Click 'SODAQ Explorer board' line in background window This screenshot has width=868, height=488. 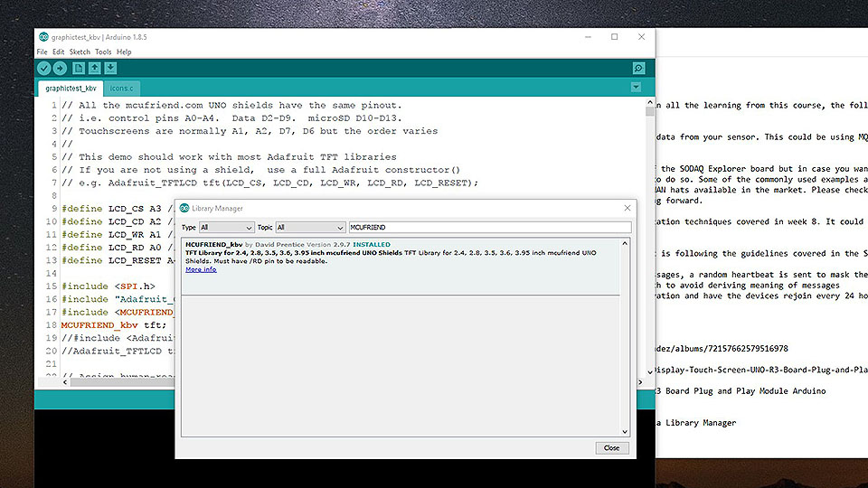pos(761,169)
